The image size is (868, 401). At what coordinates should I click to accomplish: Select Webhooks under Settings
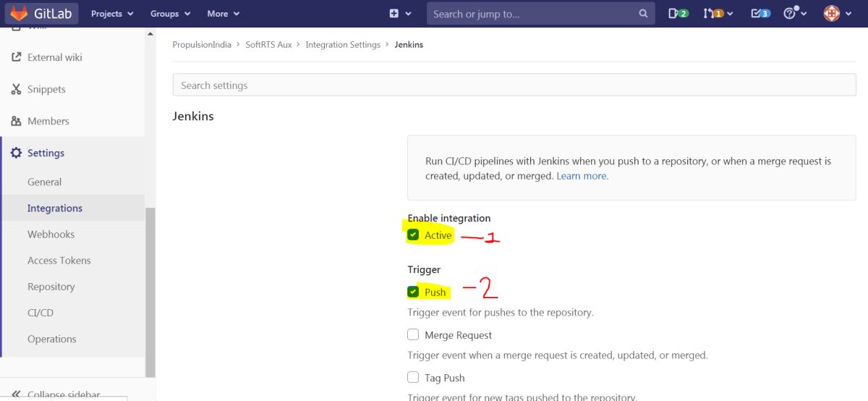(x=51, y=234)
